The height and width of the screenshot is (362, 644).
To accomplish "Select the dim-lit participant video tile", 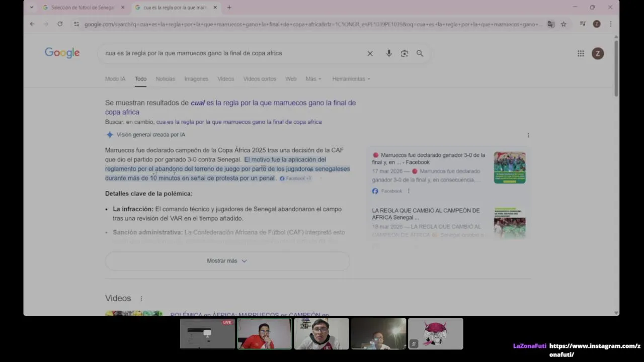I will point(378,333).
